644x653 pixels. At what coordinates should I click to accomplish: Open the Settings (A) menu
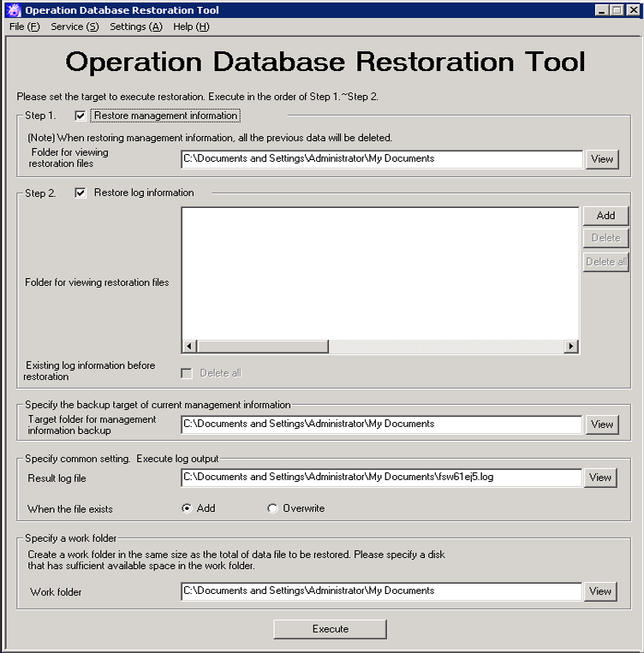pyautogui.click(x=136, y=27)
